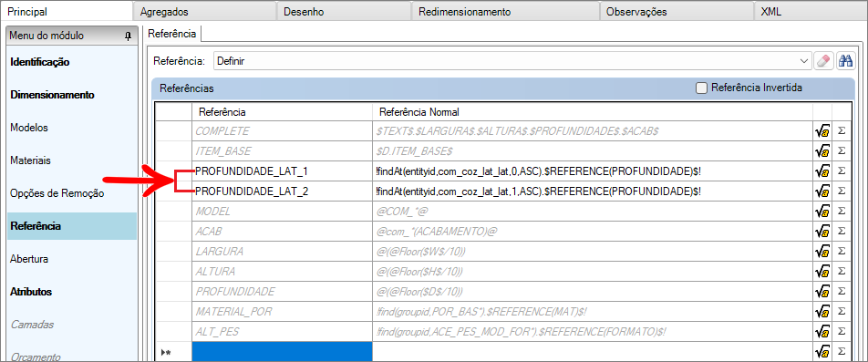Click the binoculars search icon

click(x=845, y=61)
